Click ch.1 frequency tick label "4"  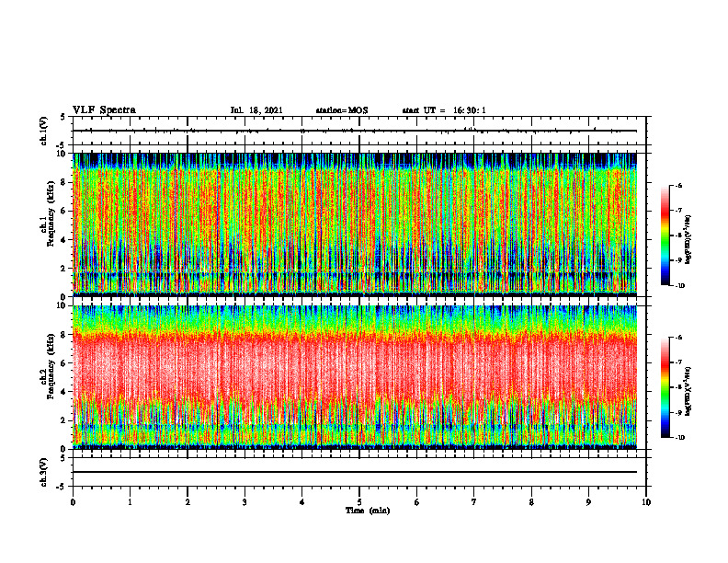65,240
